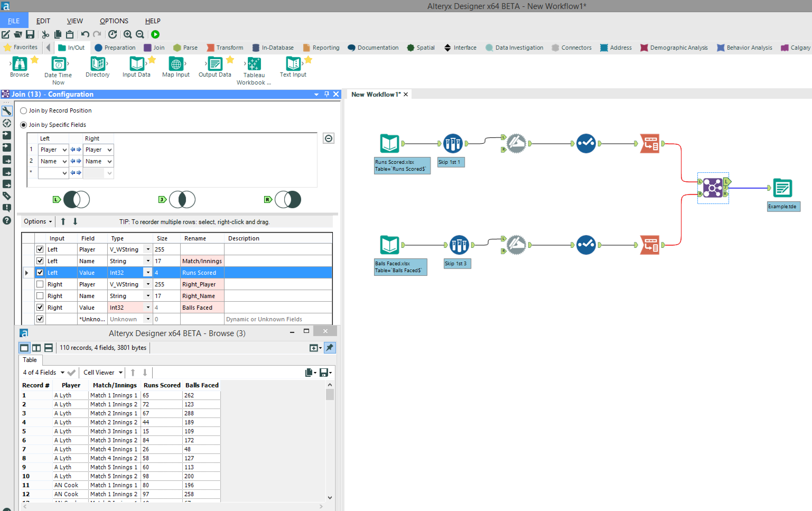Pin the Browse (3) window

tap(329, 348)
